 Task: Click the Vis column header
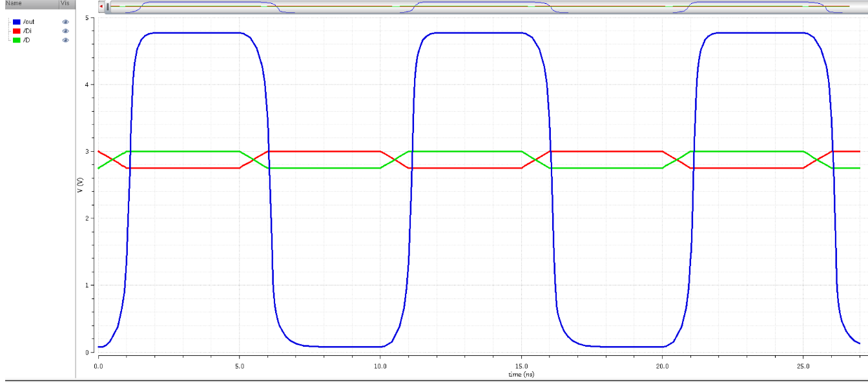coord(65,3)
